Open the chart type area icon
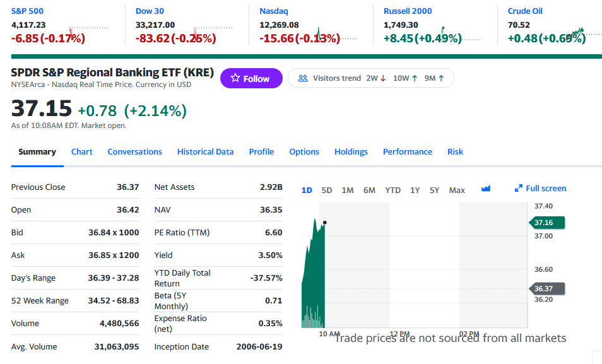This screenshot has width=602, height=364. (x=486, y=189)
